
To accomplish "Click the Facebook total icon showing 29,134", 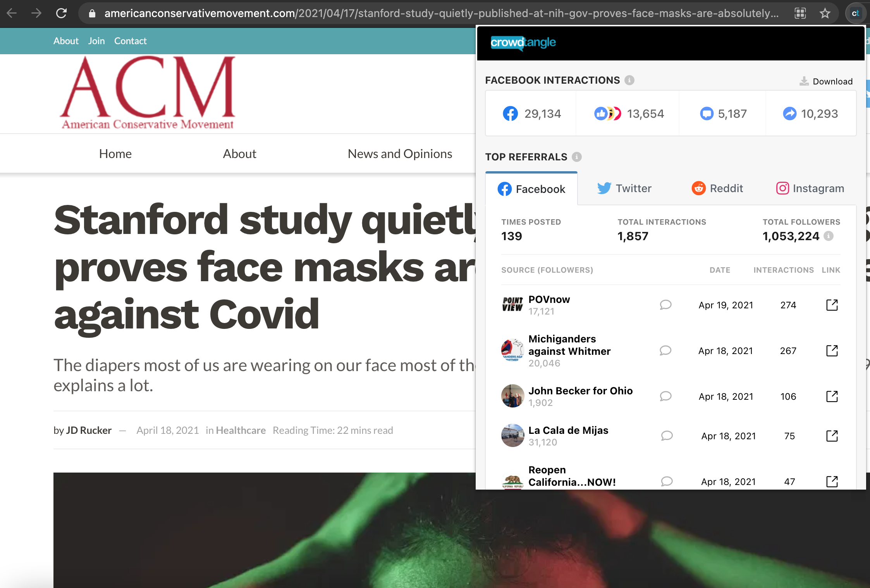I will (510, 113).
